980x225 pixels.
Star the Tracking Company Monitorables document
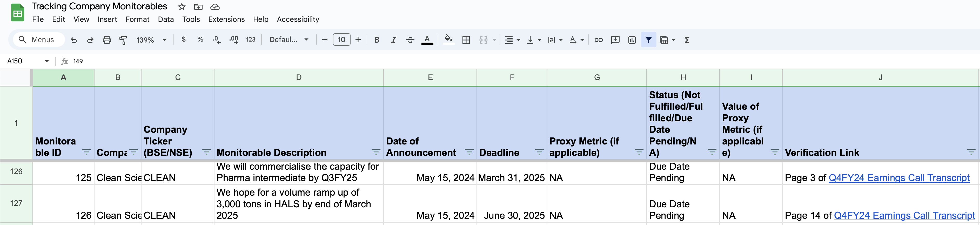pos(182,7)
